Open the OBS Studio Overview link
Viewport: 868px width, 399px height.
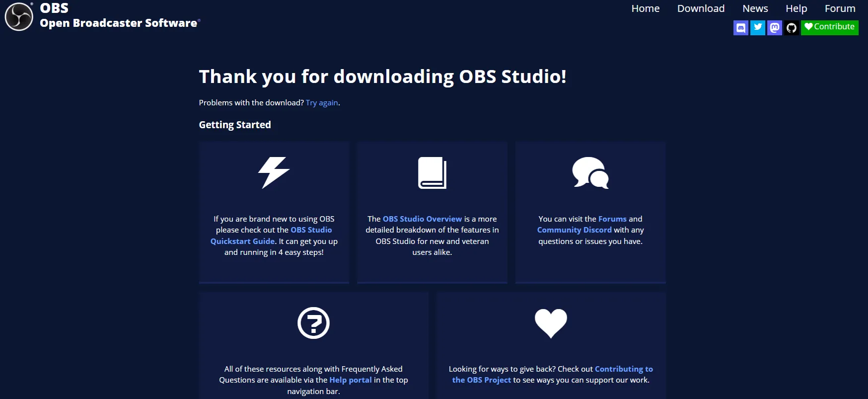click(422, 219)
